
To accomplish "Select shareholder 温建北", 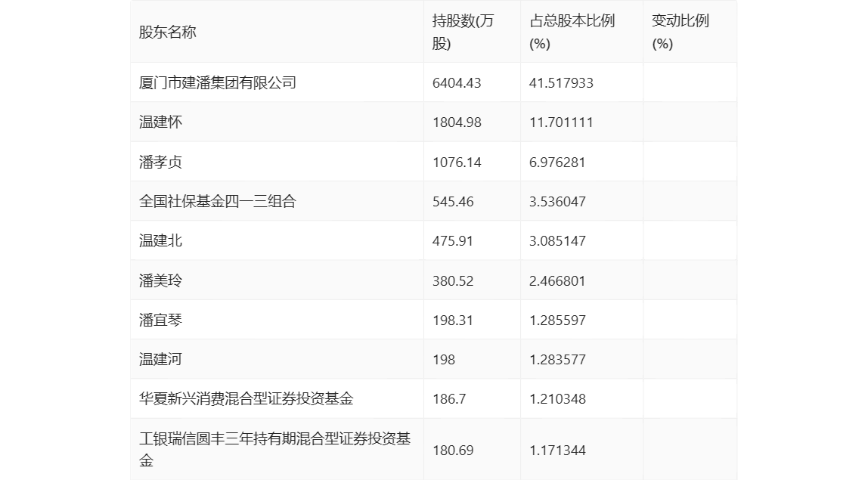I will click(x=160, y=241).
